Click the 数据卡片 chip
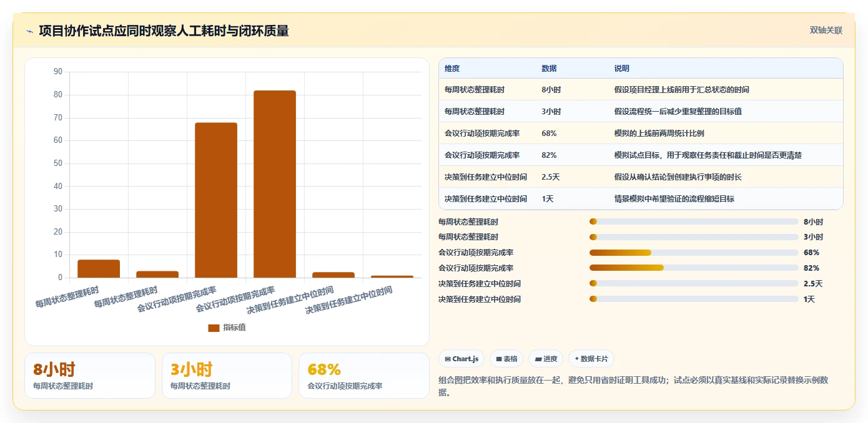 click(x=591, y=359)
